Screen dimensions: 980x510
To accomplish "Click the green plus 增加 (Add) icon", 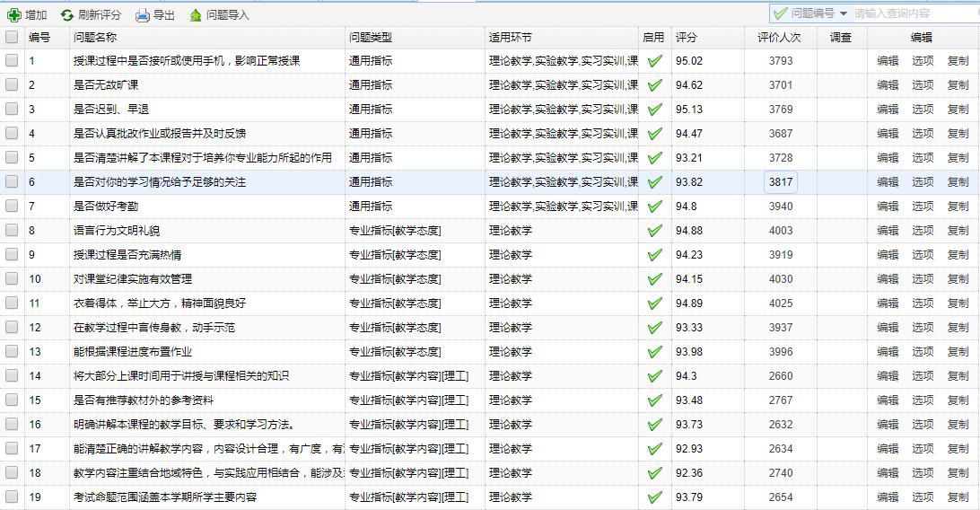I will [x=14, y=14].
